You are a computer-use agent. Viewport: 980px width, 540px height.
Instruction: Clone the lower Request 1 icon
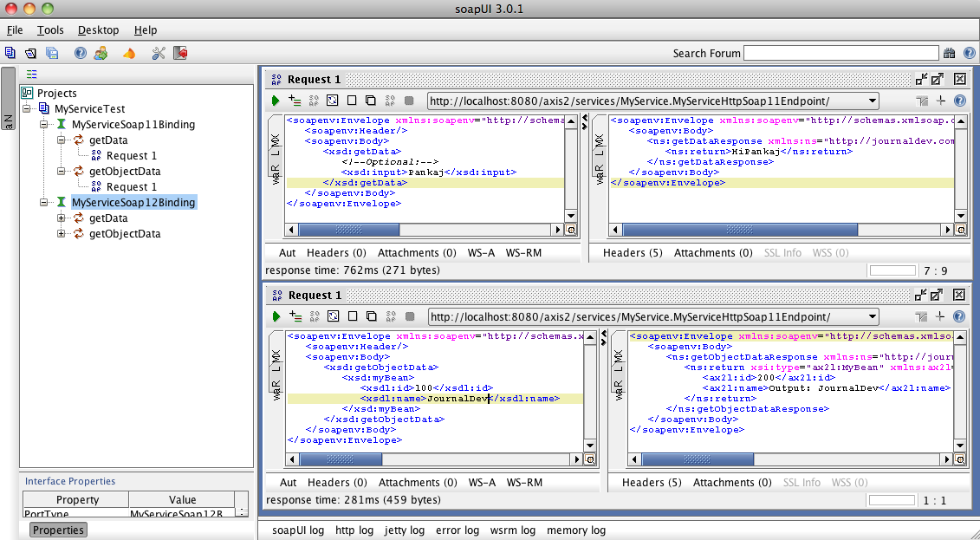(x=371, y=316)
